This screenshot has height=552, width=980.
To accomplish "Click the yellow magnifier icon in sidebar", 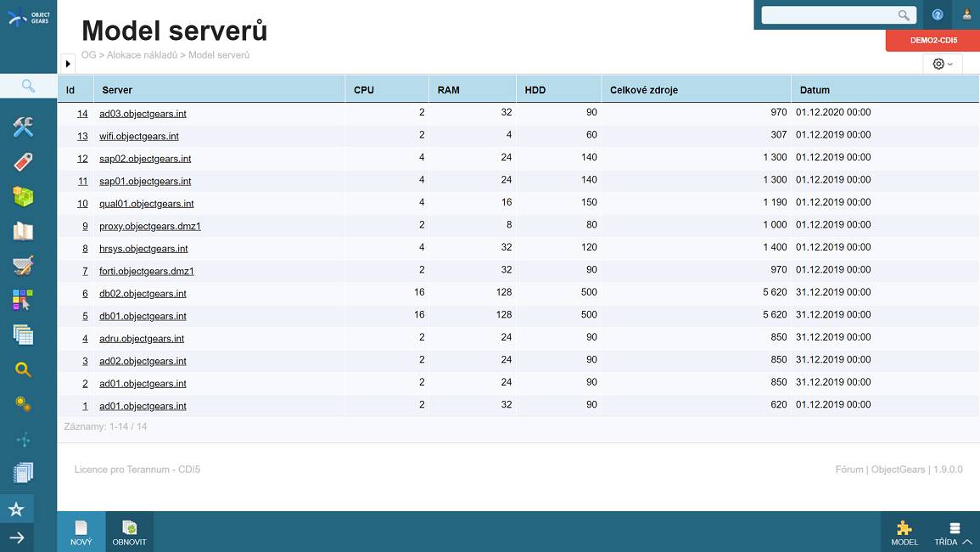I will coord(23,370).
